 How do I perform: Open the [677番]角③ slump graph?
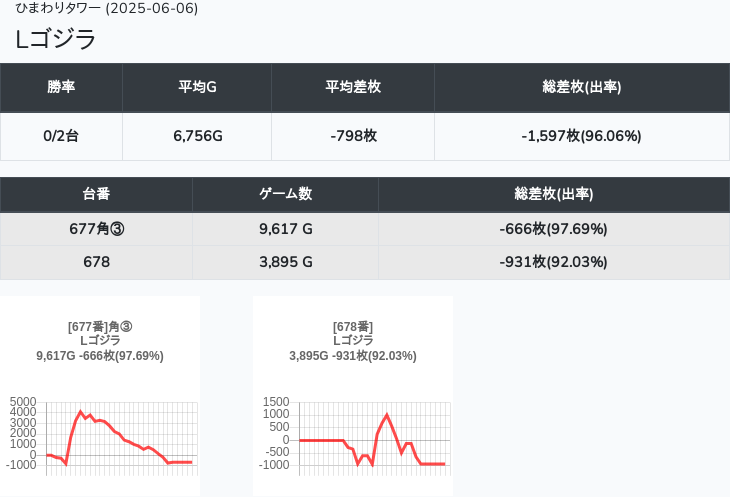(100, 396)
